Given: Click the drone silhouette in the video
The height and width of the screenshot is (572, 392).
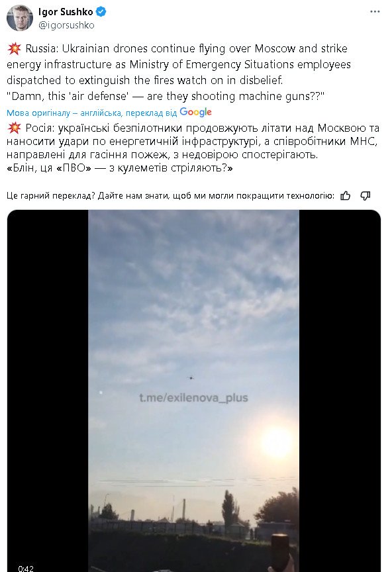Looking at the screenshot, I should point(191,378).
